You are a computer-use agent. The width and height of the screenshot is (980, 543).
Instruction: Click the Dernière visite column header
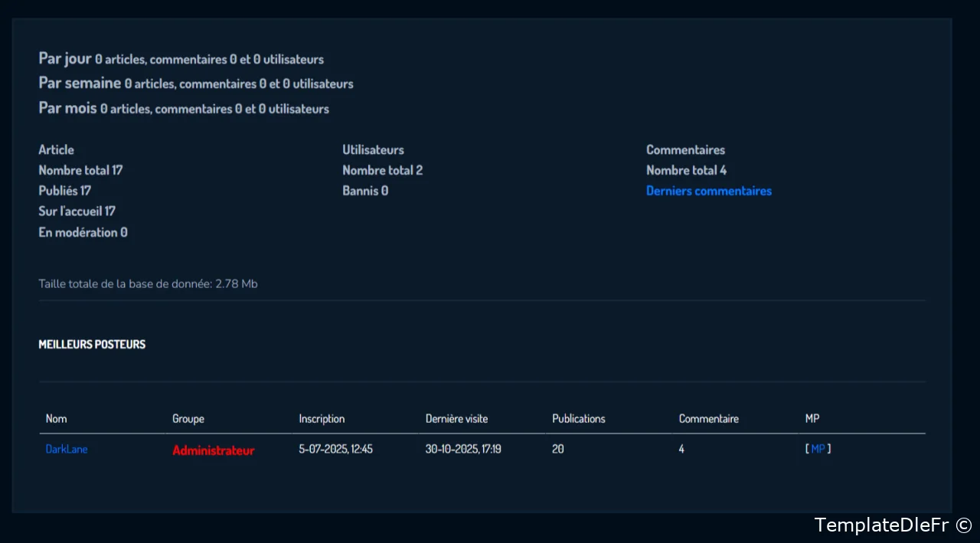pyautogui.click(x=456, y=419)
